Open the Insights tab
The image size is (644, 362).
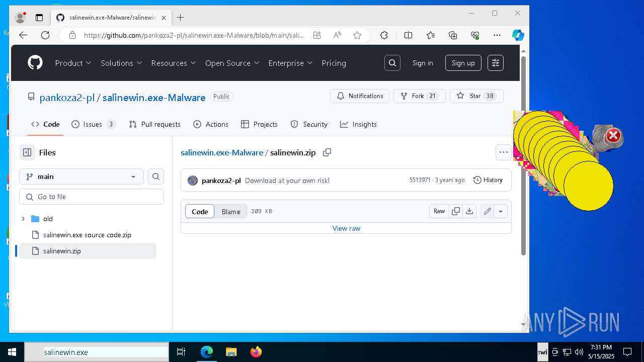click(358, 124)
